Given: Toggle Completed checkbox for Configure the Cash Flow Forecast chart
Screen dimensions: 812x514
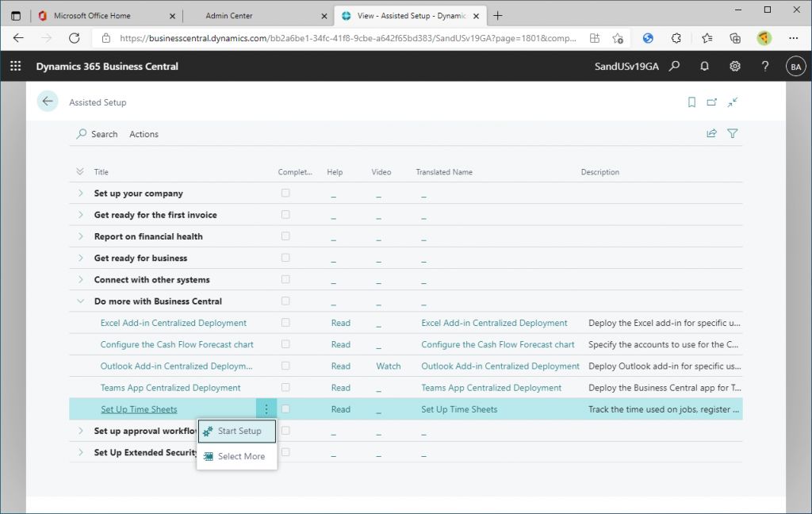Looking at the screenshot, I should pos(285,344).
